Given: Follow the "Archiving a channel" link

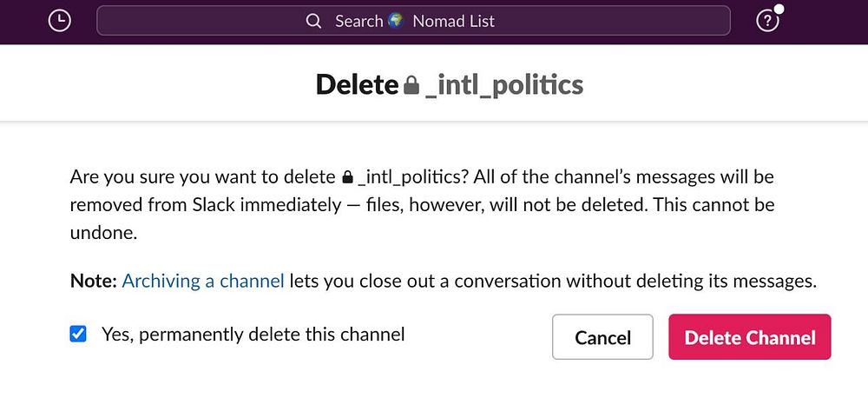Looking at the screenshot, I should [x=203, y=281].
